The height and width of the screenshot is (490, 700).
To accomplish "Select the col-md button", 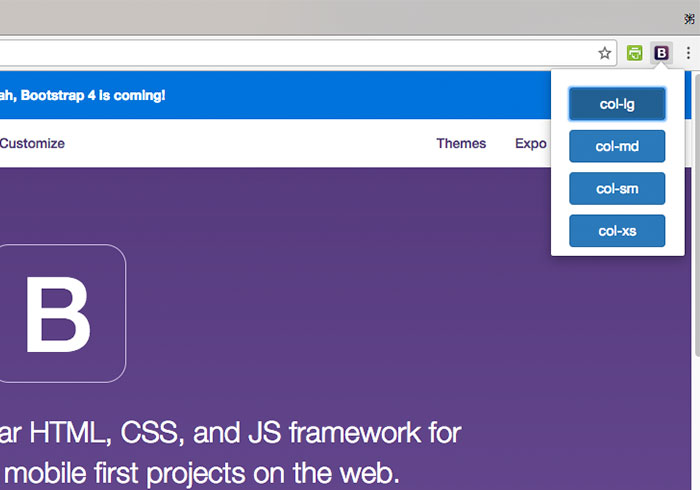I will pyautogui.click(x=617, y=146).
